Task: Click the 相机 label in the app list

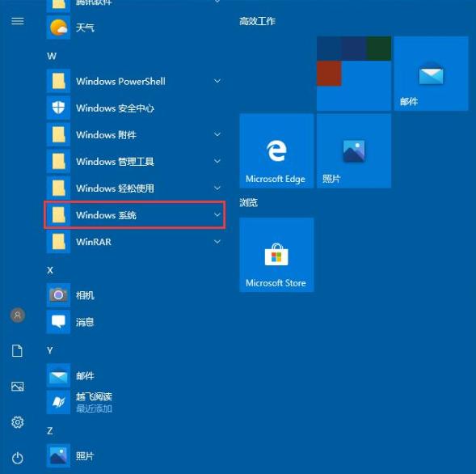Action: point(85,295)
